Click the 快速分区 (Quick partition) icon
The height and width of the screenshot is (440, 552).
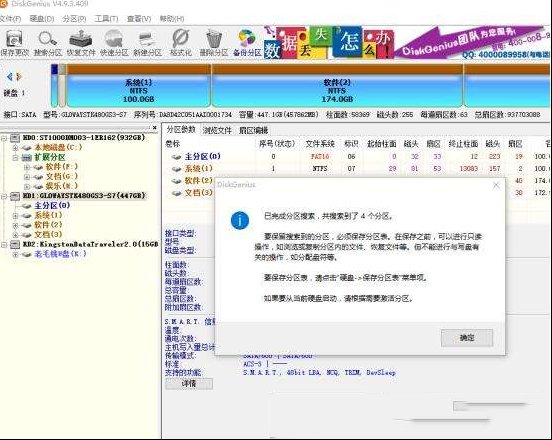point(114,43)
